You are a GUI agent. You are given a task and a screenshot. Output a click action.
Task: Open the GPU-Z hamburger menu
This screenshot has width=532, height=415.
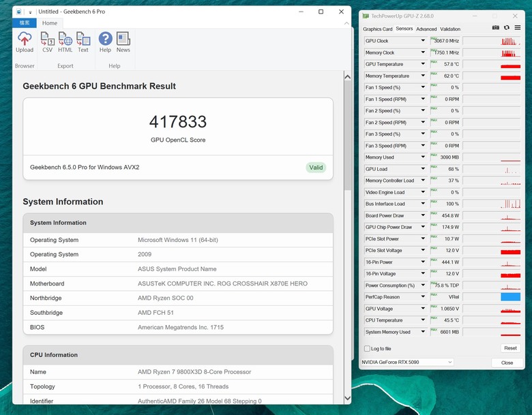518,27
